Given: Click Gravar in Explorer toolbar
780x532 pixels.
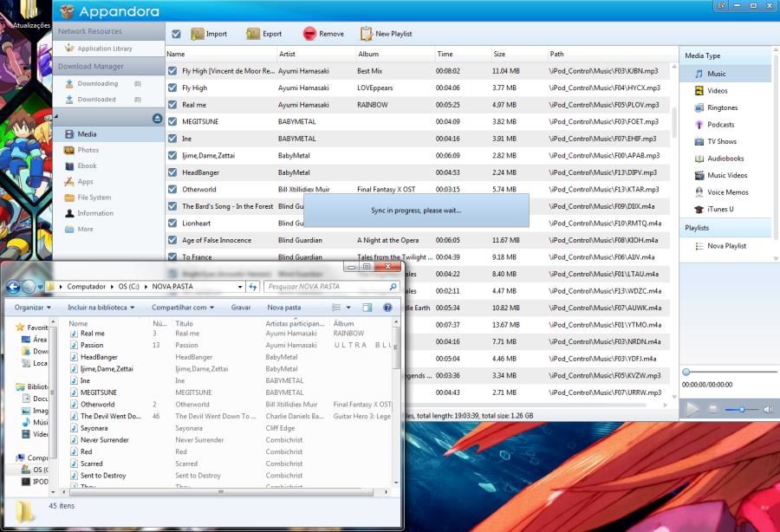Looking at the screenshot, I should pyautogui.click(x=241, y=308).
